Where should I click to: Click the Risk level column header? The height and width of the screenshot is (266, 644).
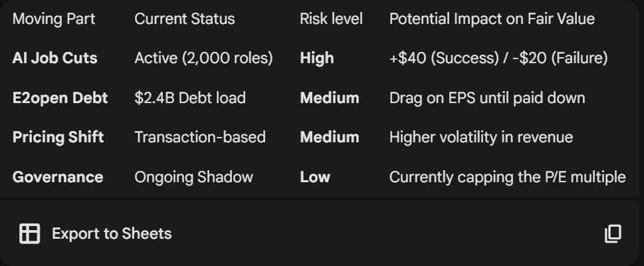331,19
